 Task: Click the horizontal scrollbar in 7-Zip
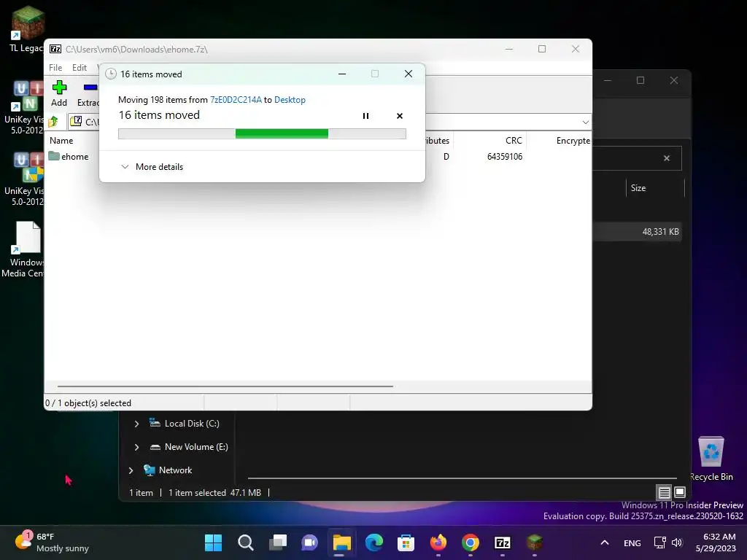[225, 386]
